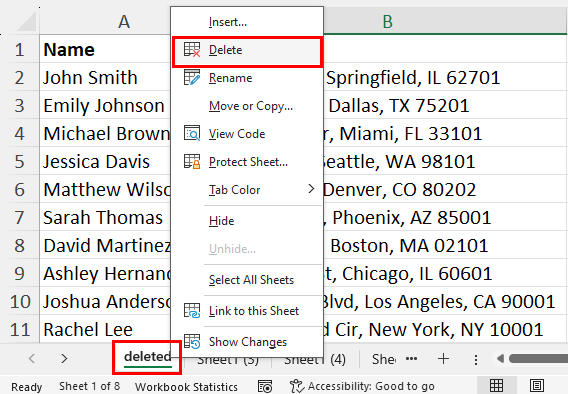
Task: Expand the Tab Color submenu arrow
Action: click(x=311, y=189)
